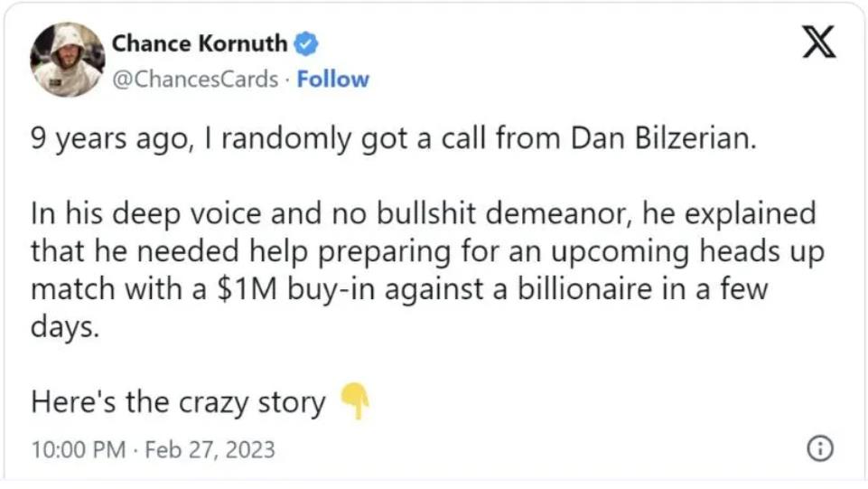Click the blue verified badge
The height and width of the screenshot is (489, 868).
(307, 43)
